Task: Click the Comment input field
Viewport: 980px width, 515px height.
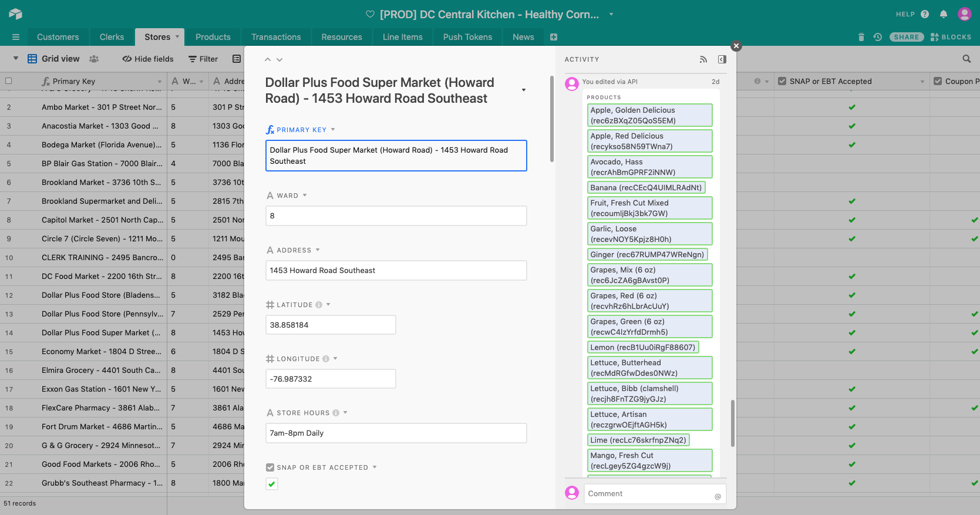Action: [x=655, y=494]
